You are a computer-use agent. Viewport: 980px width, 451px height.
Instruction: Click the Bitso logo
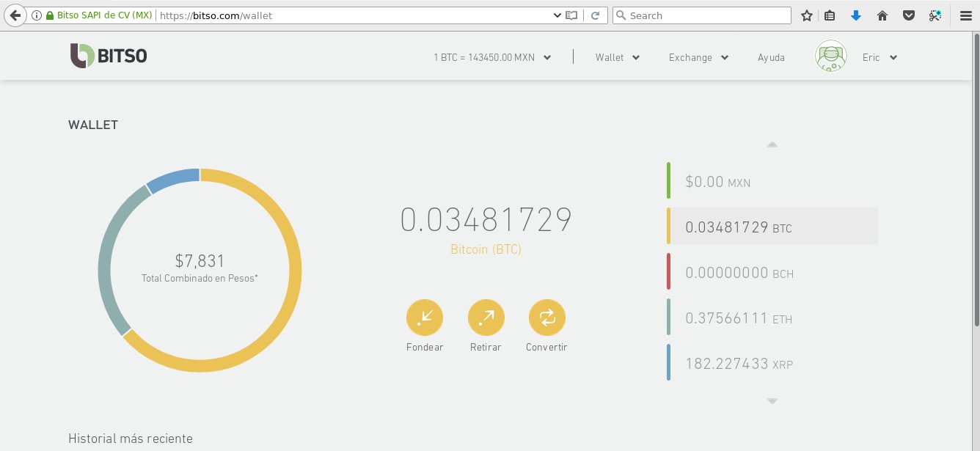(109, 56)
